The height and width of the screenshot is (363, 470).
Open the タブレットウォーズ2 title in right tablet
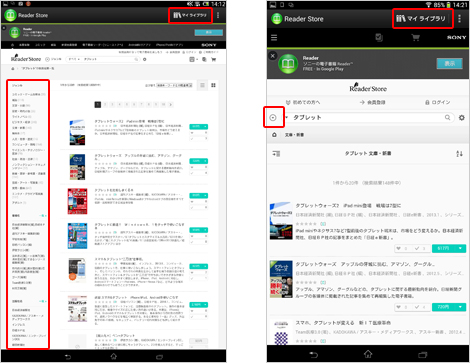pos(348,206)
